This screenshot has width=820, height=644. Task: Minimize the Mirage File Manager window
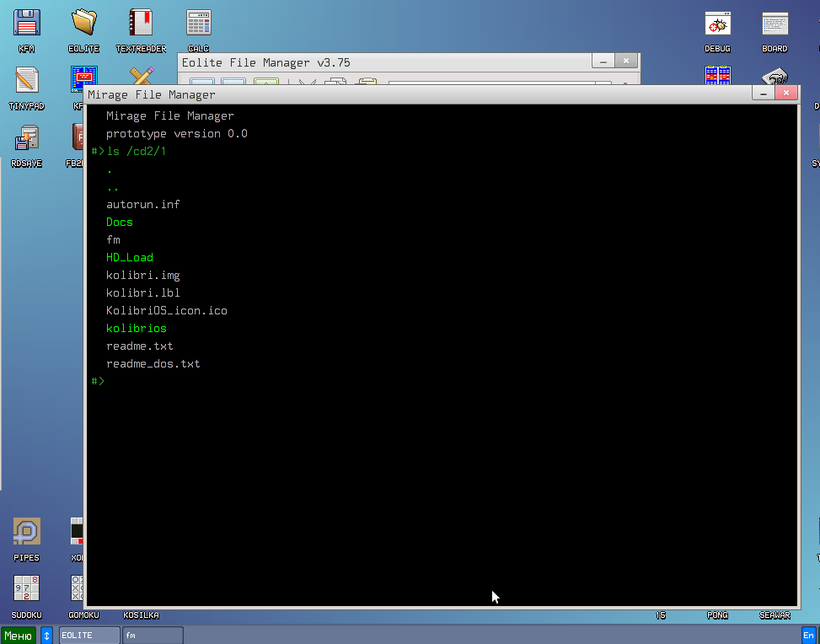763,93
